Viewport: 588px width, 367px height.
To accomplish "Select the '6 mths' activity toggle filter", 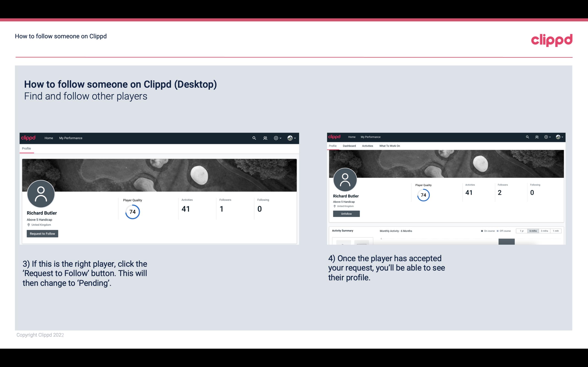I will tap(533, 231).
